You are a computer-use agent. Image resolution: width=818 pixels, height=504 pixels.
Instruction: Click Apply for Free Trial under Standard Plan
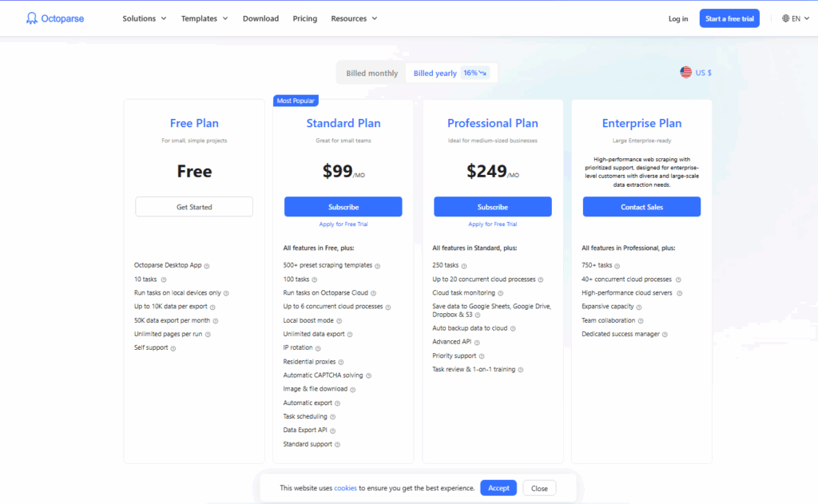(x=343, y=224)
